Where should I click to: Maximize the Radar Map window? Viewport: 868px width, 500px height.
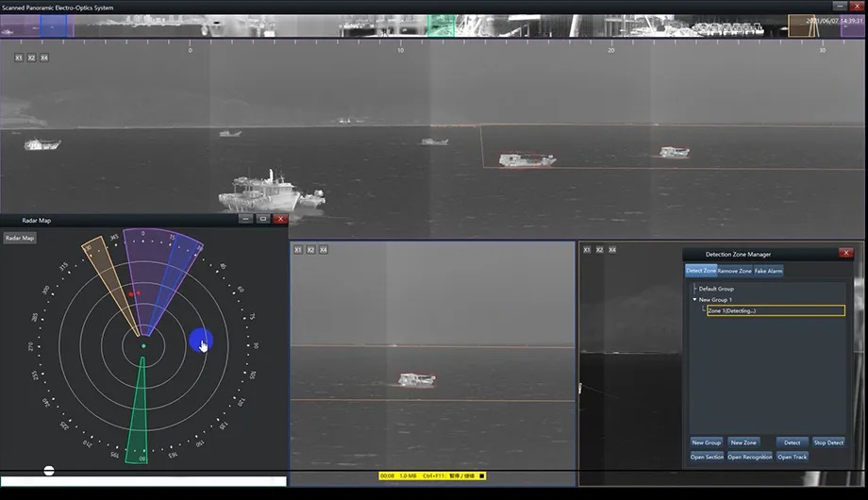coord(263,219)
